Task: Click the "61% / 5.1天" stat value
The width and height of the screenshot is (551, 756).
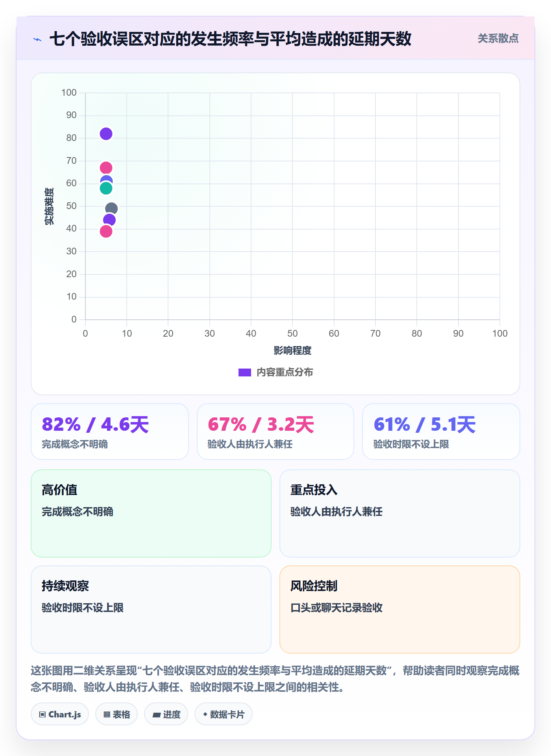Action: 425,424
